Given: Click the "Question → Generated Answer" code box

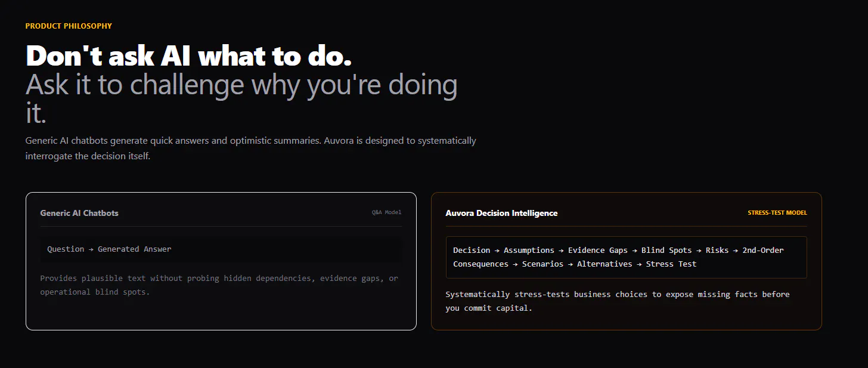Looking at the screenshot, I should (x=221, y=249).
